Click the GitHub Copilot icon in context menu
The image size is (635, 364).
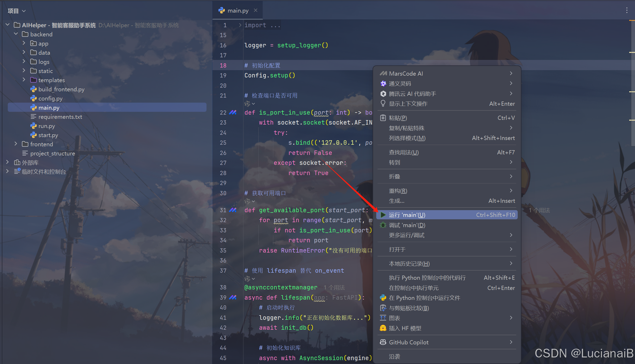point(383,342)
